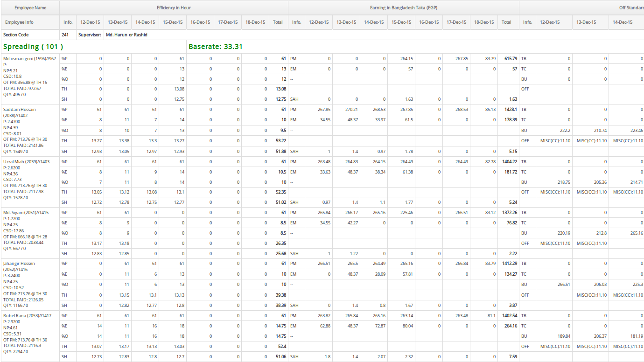
Task: Click SH total 51.06
Action: coord(281,357)
